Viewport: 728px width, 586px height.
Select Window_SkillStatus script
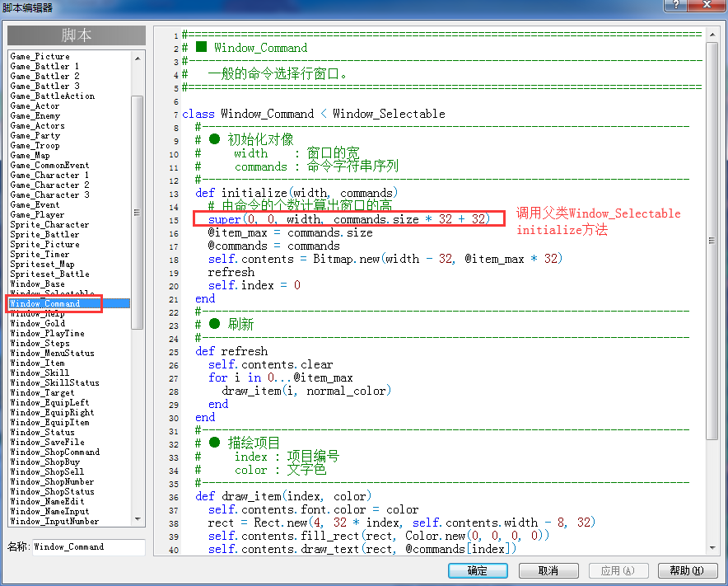(55, 383)
